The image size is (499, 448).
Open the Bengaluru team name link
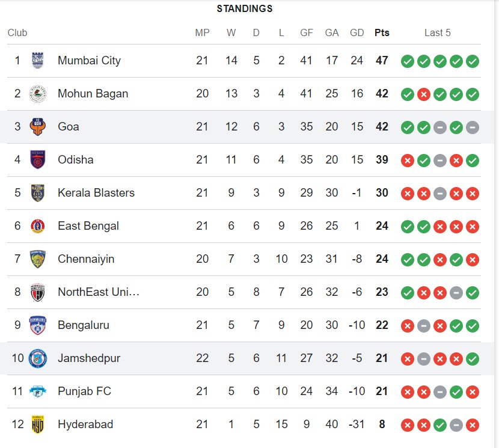pos(84,325)
